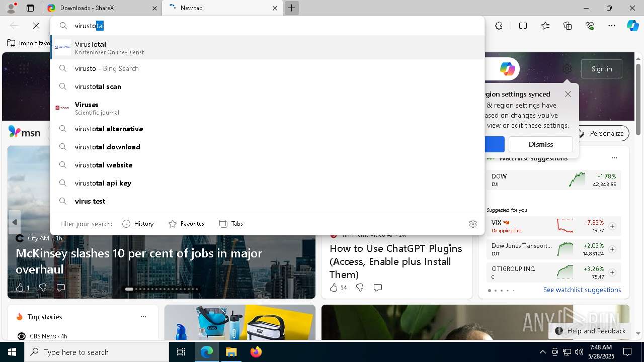
Task: Open the DOW stock entry
Action: click(x=553, y=180)
